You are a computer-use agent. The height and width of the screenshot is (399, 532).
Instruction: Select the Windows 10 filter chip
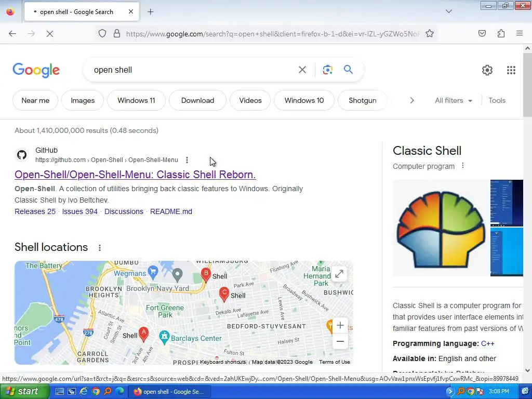click(304, 100)
